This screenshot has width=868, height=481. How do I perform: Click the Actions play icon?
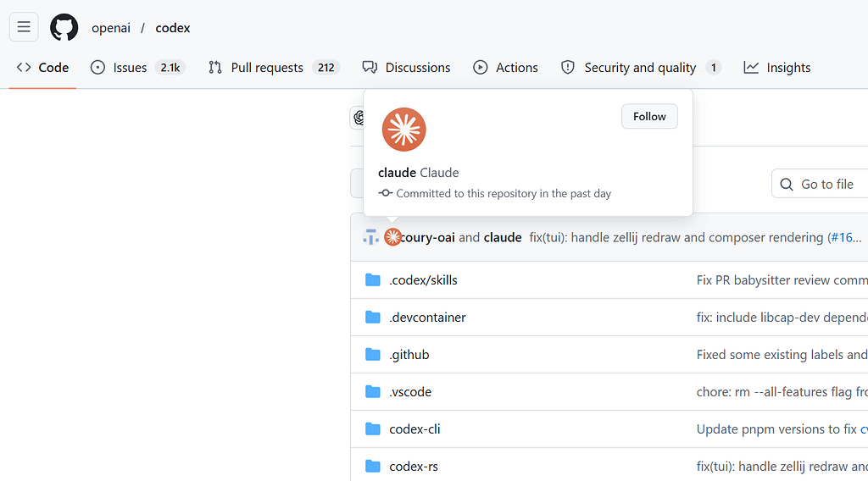point(481,68)
